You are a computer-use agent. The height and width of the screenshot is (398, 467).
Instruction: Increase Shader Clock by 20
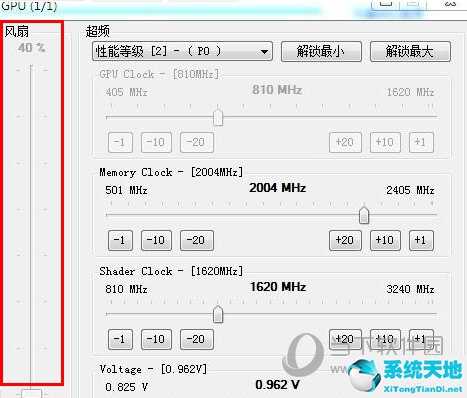[x=345, y=339]
